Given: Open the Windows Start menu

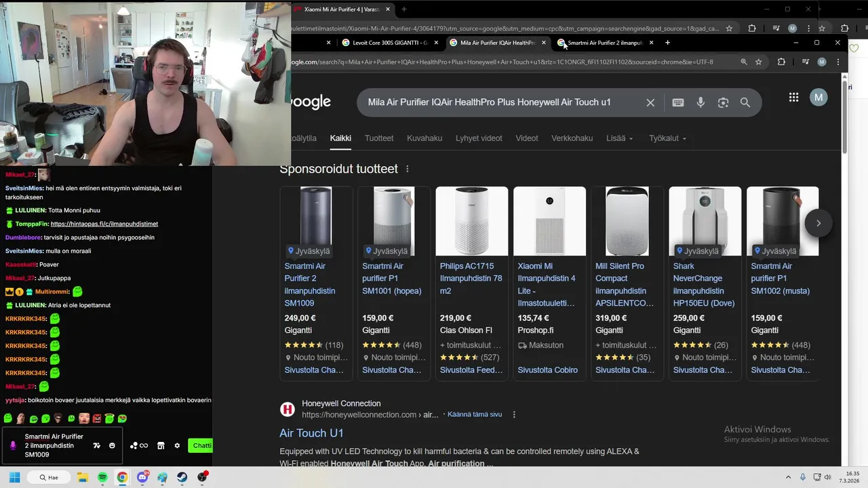Looking at the screenshot, I should pos(14,477).
